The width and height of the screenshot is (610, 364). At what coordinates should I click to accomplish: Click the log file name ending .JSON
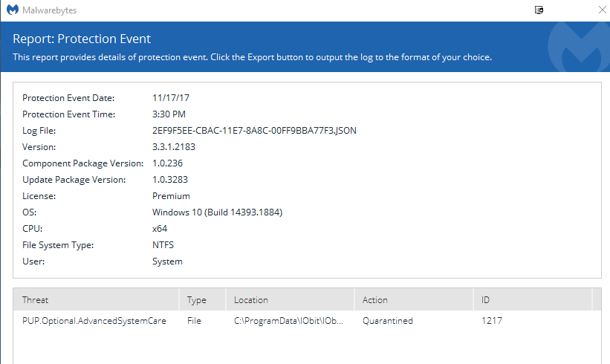[254, 131]
